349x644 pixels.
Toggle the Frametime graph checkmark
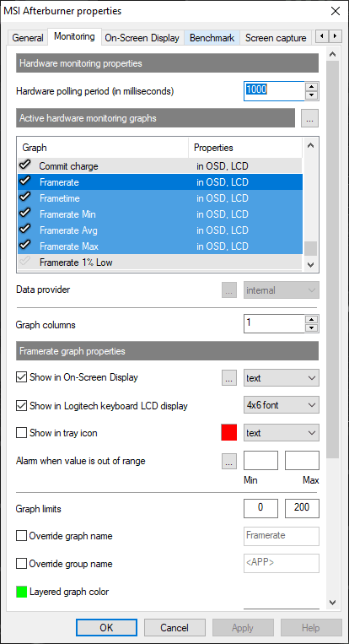[25, 198]
